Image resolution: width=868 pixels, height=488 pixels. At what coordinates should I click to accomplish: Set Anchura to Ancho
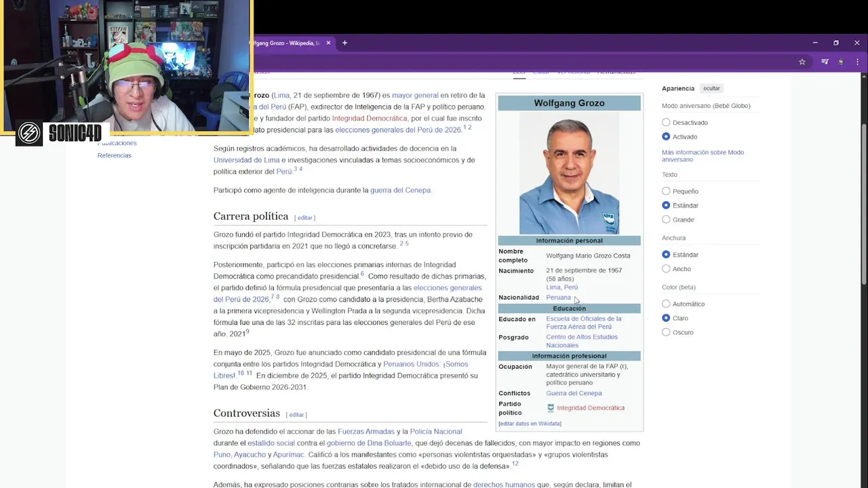(x=666, y=269)
